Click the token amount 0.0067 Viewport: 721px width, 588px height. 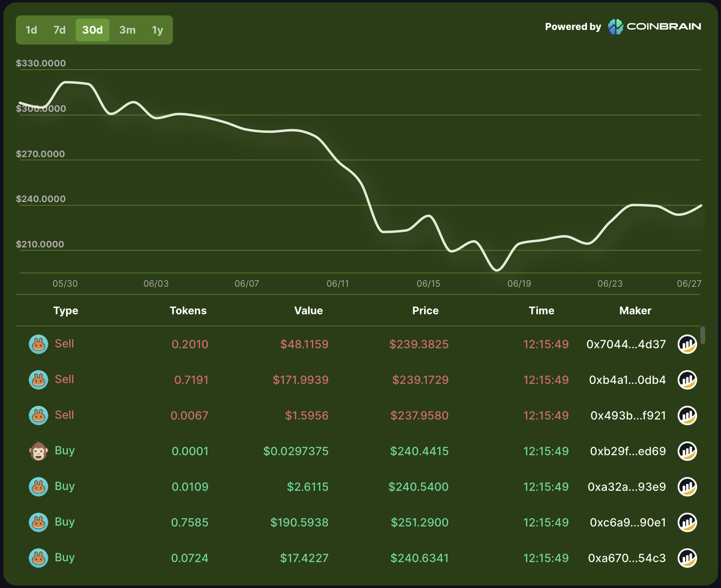pos(189,415)
